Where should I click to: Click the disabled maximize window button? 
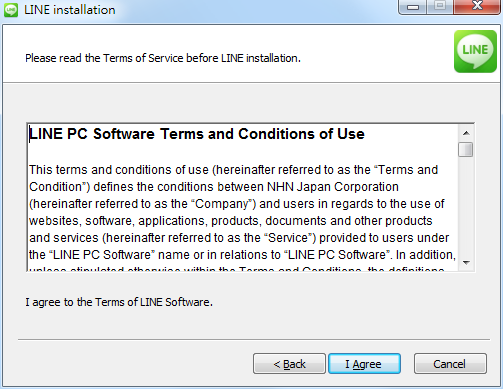point(440,6)
